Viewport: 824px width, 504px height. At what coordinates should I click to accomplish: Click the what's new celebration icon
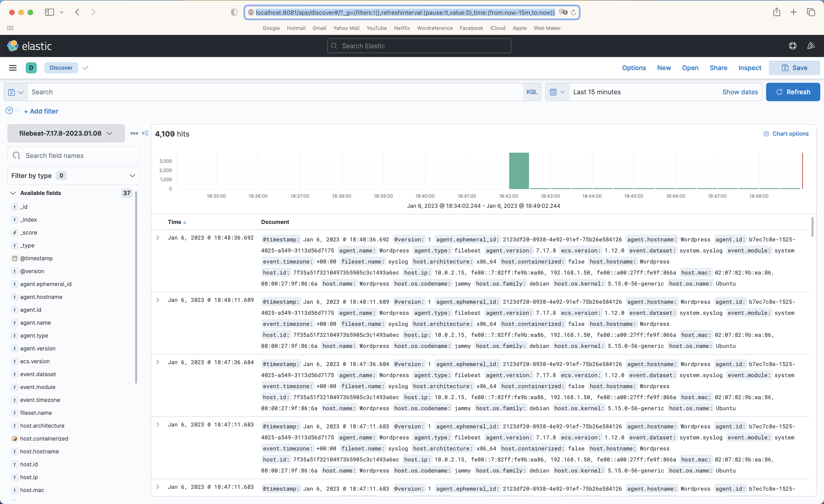tap(811, 46)
